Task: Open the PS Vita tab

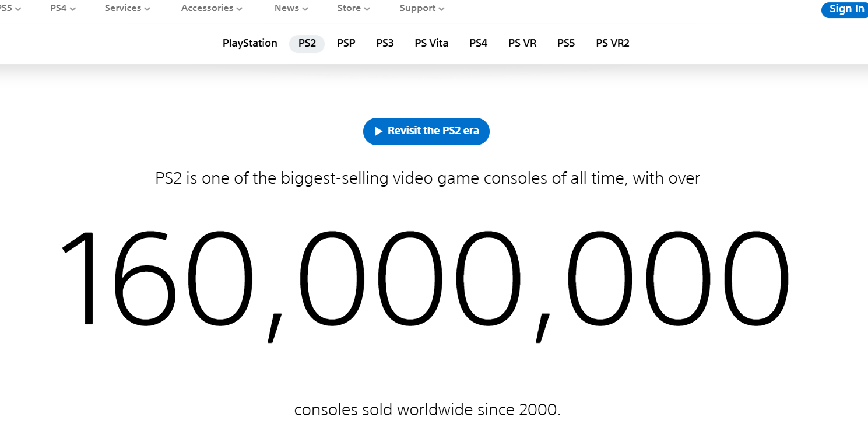Action: click(431, 43)
